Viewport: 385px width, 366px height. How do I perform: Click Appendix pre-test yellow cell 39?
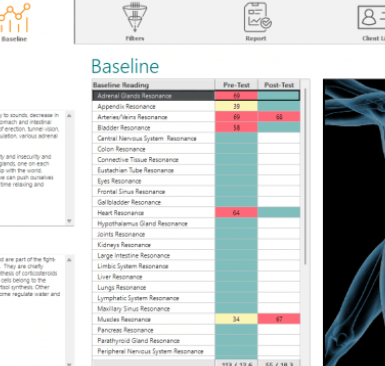[x=236, y=106]
